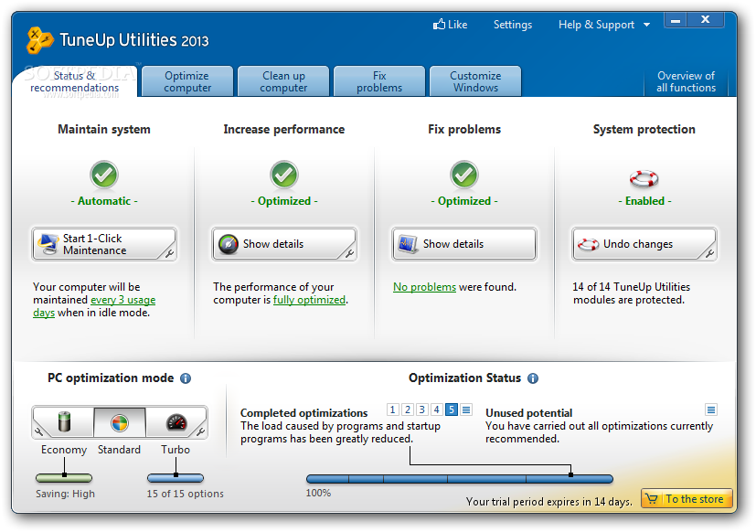Click the Like thumbs-up icon
The width and height of the screenshot is (756, 532).
439,24
